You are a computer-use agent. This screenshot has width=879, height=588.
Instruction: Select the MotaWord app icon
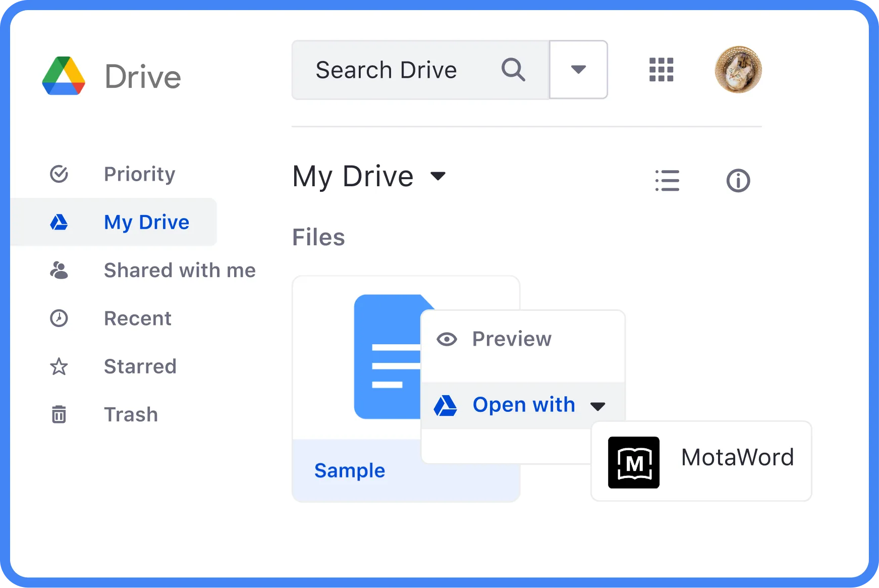pos(634,463)
